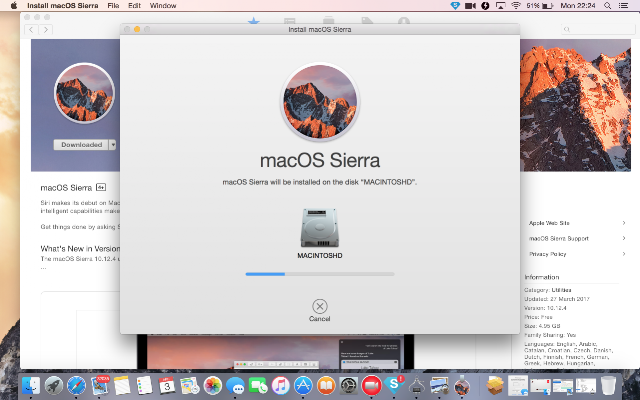This screenshot has height=400, width=640.
Task: Open the dropdown arrow beside Downloaded
Action: pos(113,144)
